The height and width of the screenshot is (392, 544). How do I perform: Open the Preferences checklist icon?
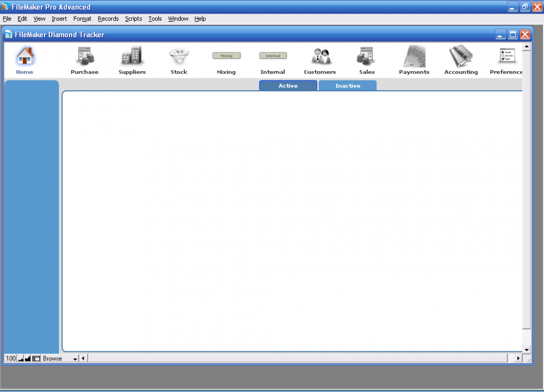click(x=508, y=55)
